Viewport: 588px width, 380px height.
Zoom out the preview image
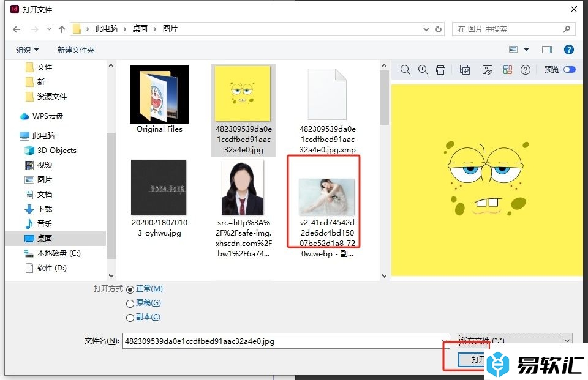point(405,70)
